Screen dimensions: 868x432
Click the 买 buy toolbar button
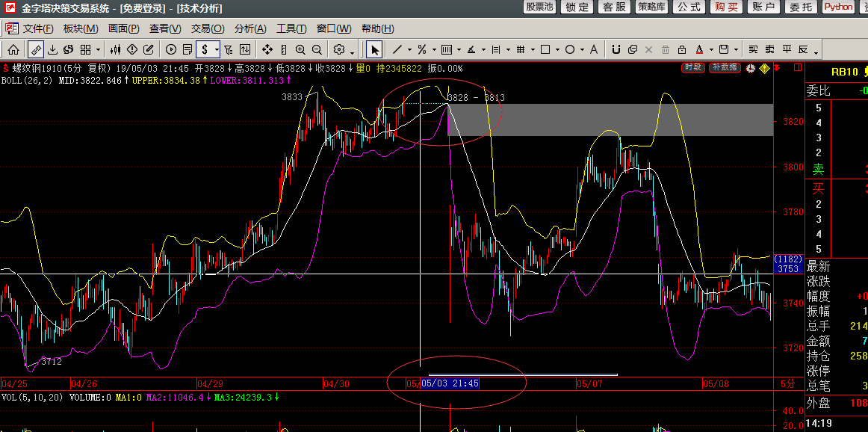[x=753, y=49]
